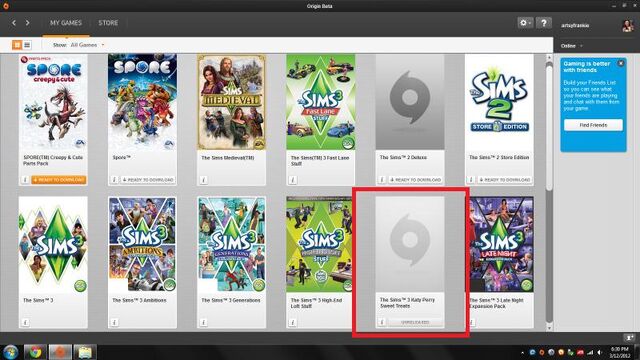The width and height of the screenshot is (640, 360).
Task: Show info for The Sims 3 Fast Lane Stuff
Action: coord(293,180)
